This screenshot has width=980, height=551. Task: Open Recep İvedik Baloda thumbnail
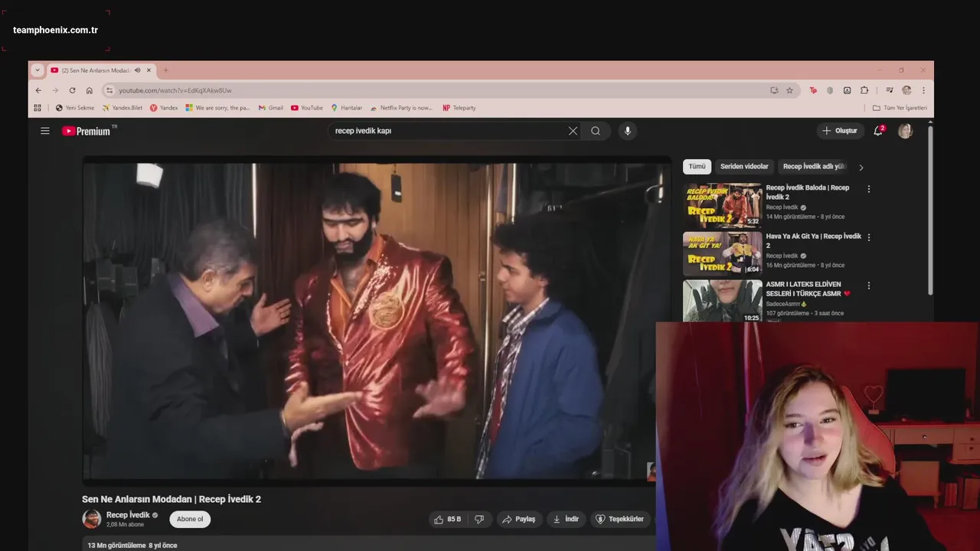coord(723,205)
